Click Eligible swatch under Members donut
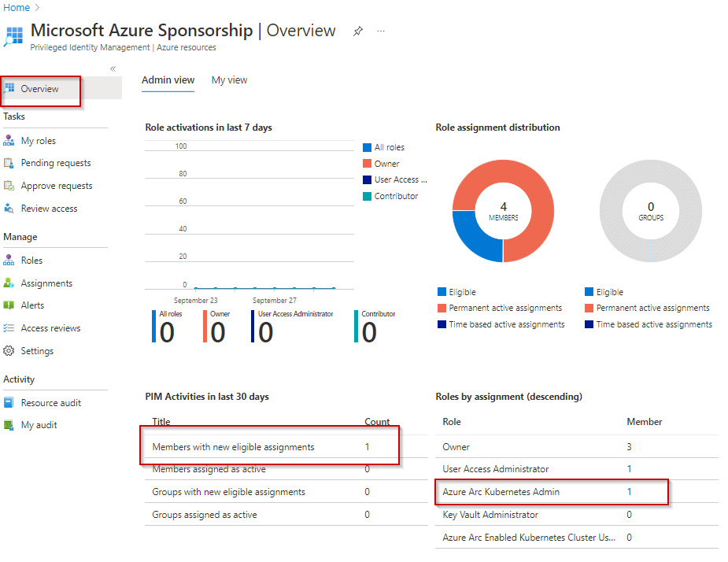 click(442, 292)
